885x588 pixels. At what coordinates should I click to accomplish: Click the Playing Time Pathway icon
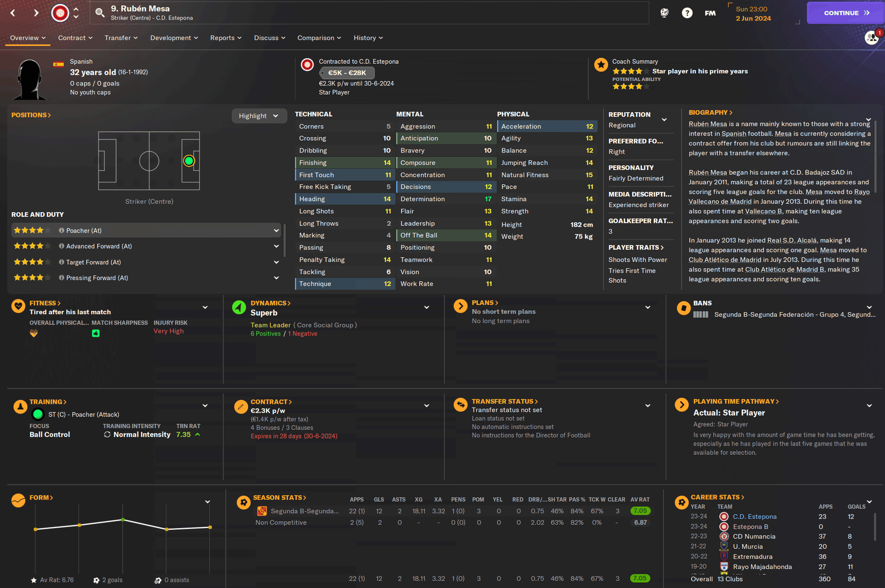[681, 405]
